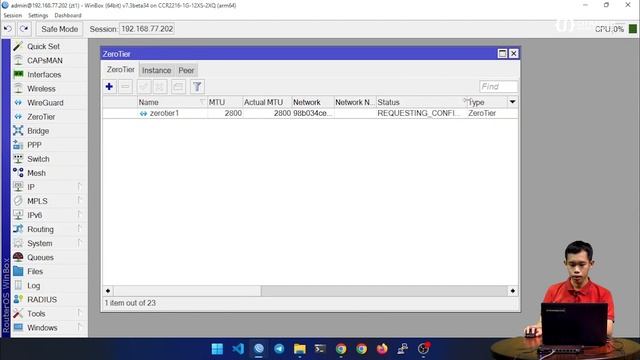Open ZeroTier in the sidebar
This screenshot has width=640, height=360.
(x=41, y=117)
